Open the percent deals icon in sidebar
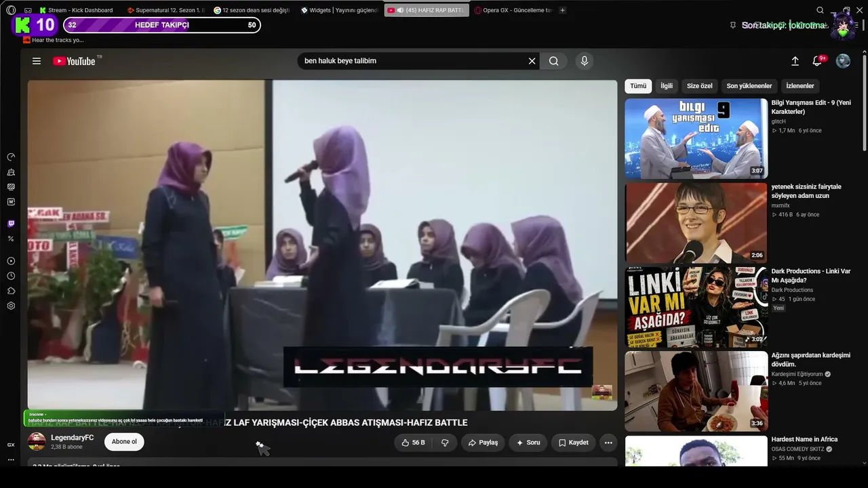Viewport: 868px width, 488px height. coord(11,239)
